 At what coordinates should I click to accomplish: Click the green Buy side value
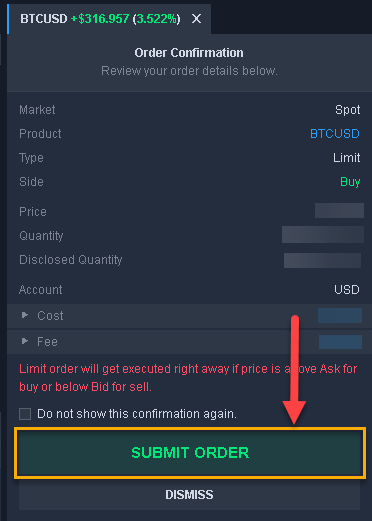pyautogui.click(x=350, y=182)
